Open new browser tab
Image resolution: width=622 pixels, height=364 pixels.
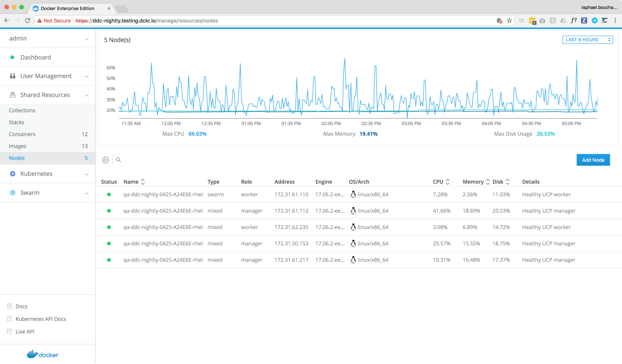coord(122,9)
